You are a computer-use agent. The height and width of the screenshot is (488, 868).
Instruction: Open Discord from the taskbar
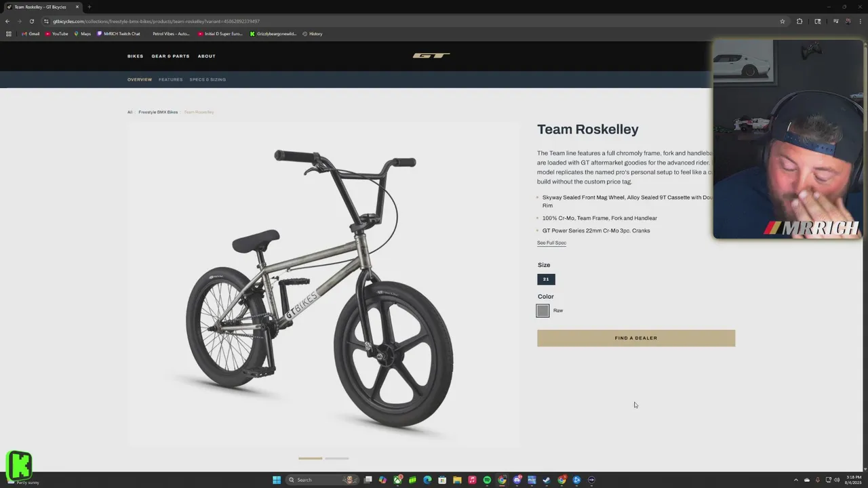coord(517,480)
